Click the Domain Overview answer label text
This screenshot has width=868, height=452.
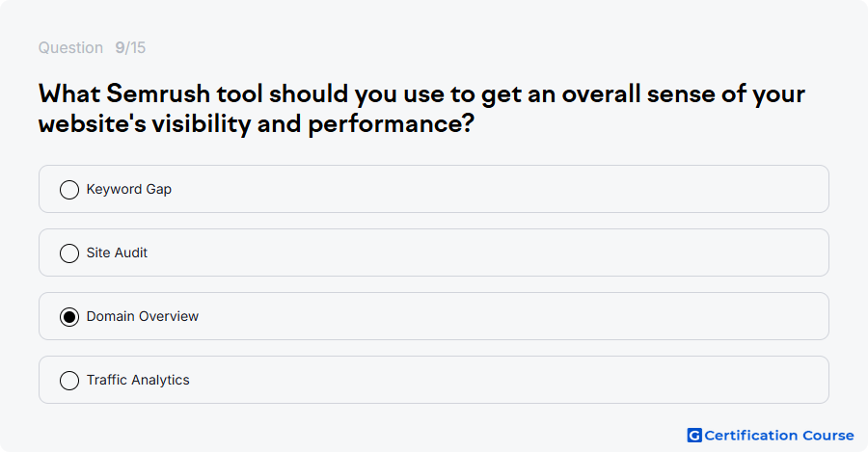pyautogui.click(x=143, y=316)
